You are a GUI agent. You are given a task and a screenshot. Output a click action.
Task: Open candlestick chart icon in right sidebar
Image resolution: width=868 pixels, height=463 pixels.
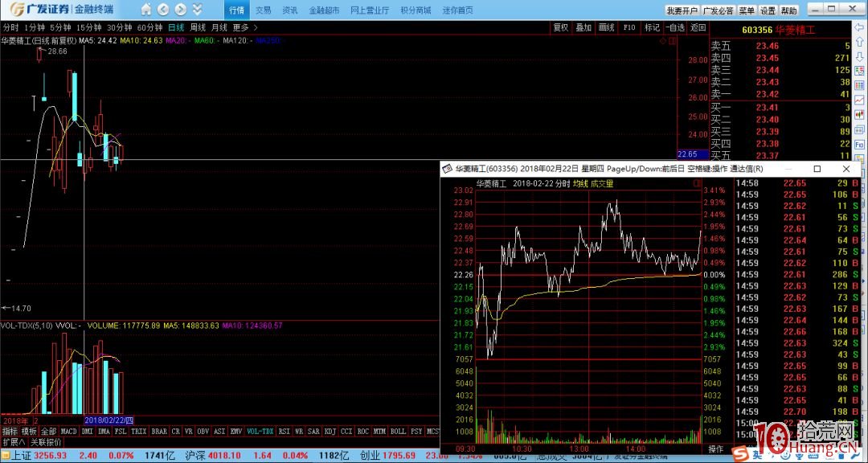coord(859,114)
